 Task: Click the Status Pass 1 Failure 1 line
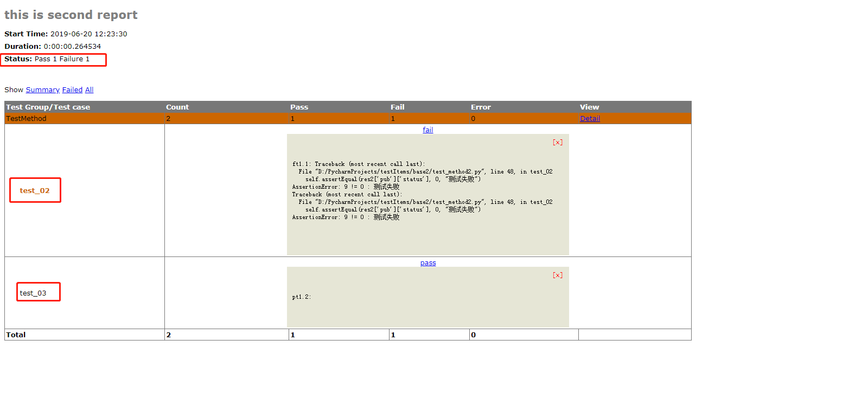click(x=47, y=59)
